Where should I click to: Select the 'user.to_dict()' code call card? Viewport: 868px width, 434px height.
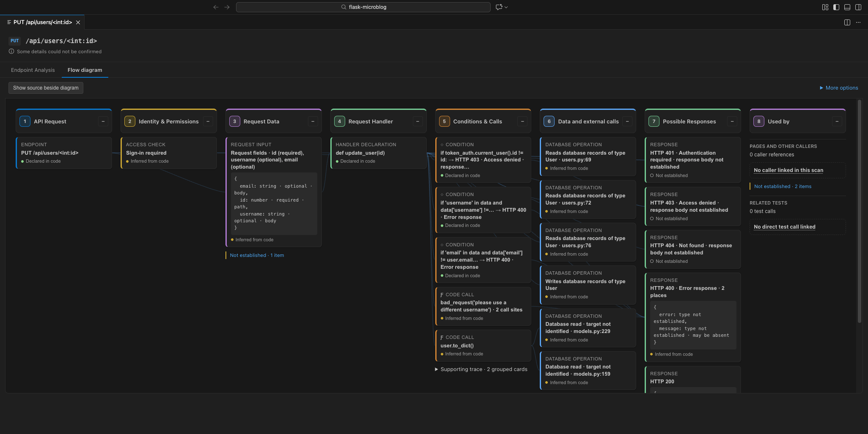(483, 345)
